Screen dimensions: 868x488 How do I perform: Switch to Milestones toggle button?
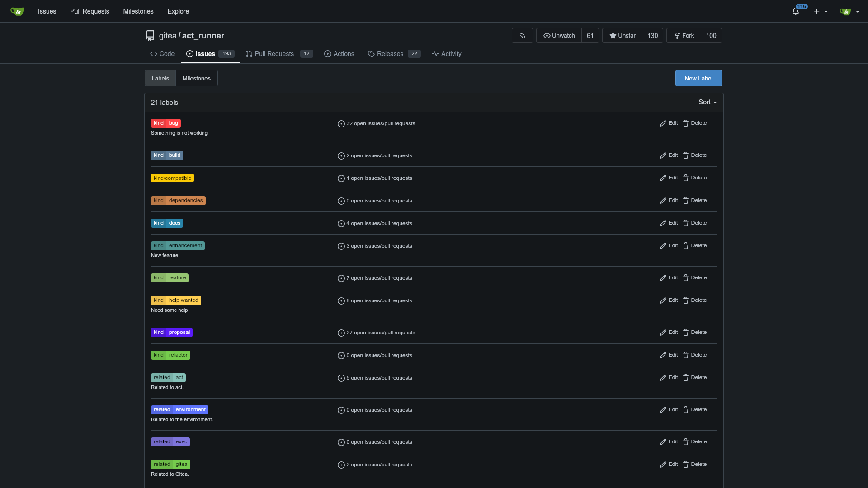196,79
